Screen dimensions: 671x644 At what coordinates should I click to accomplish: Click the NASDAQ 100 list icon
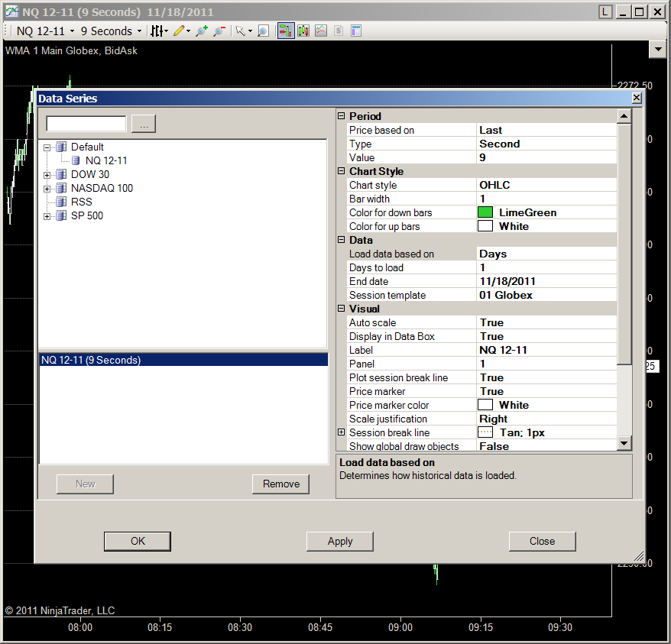point(61,188)
